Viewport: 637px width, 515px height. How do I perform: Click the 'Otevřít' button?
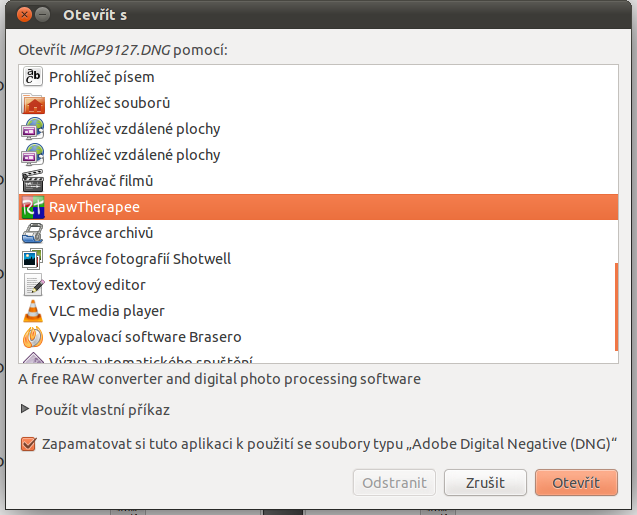(x=576, y=483)
